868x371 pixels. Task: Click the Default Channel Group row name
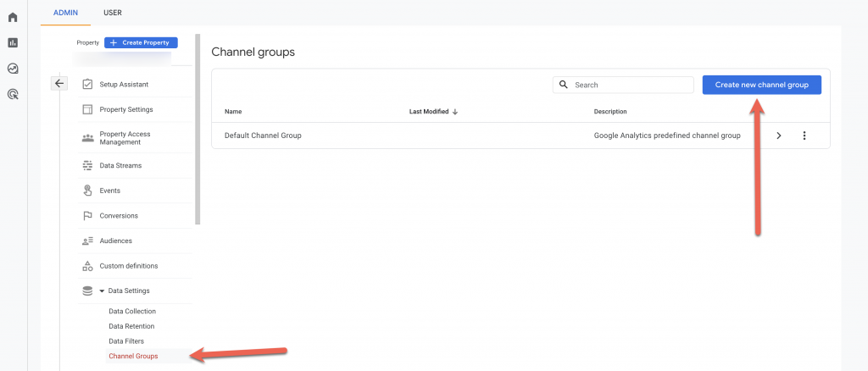263,136
